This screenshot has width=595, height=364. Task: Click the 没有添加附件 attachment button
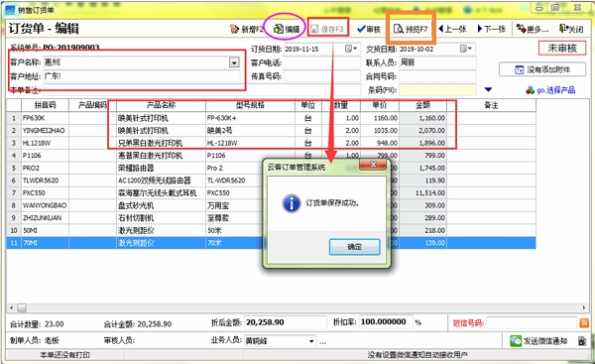542,69
